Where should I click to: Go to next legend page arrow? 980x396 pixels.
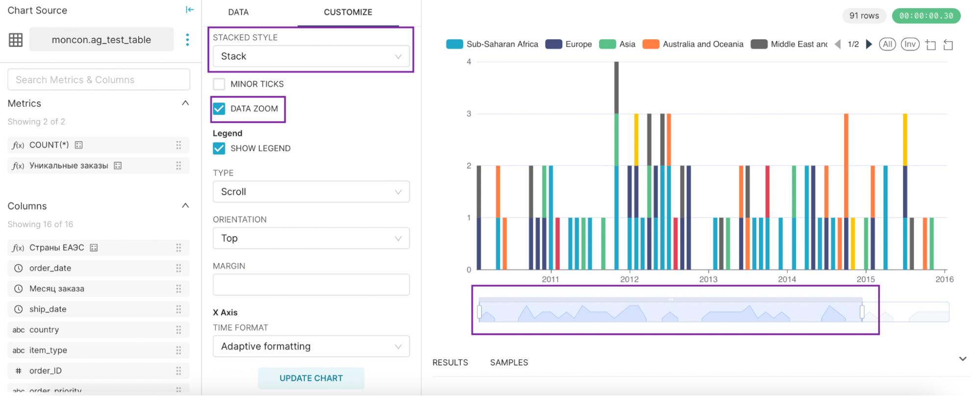(x=869, y=44)
